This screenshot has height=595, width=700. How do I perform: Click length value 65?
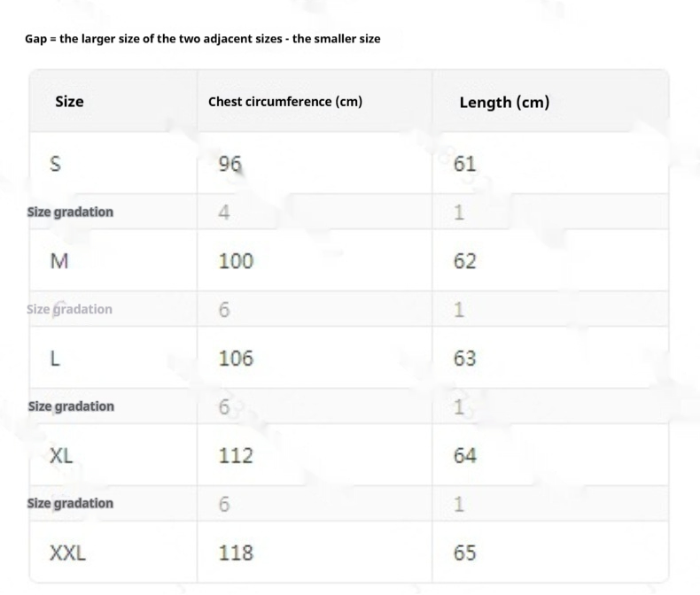(x=464, y=553)
